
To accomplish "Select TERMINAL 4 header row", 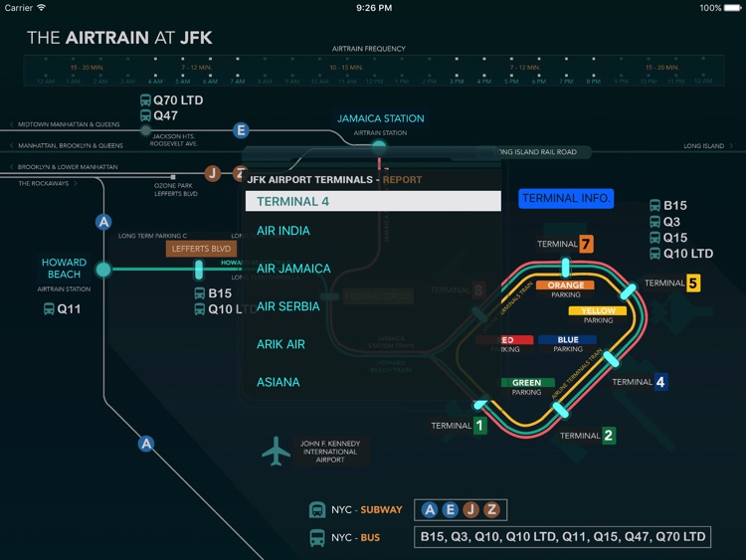I will point(373,201).
